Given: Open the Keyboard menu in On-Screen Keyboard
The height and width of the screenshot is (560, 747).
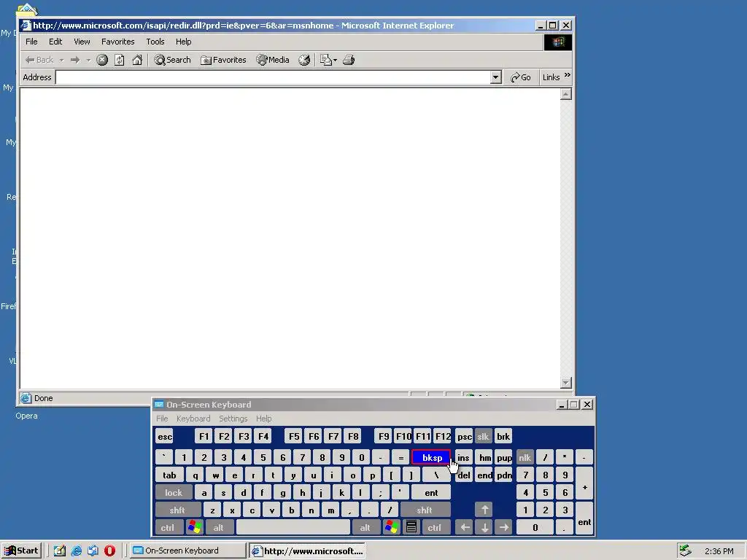Looking at the screenshot, I should pyautogui.click(x=193, y=419).
